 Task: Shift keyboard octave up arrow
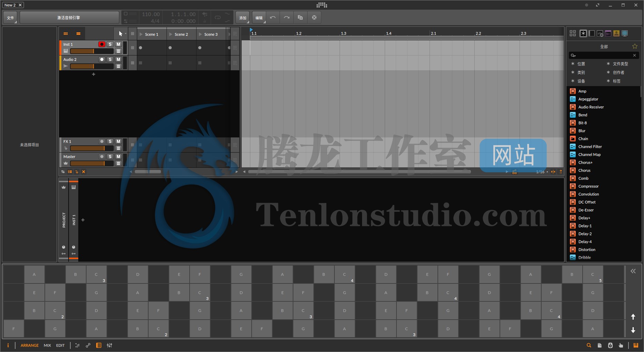633,317
